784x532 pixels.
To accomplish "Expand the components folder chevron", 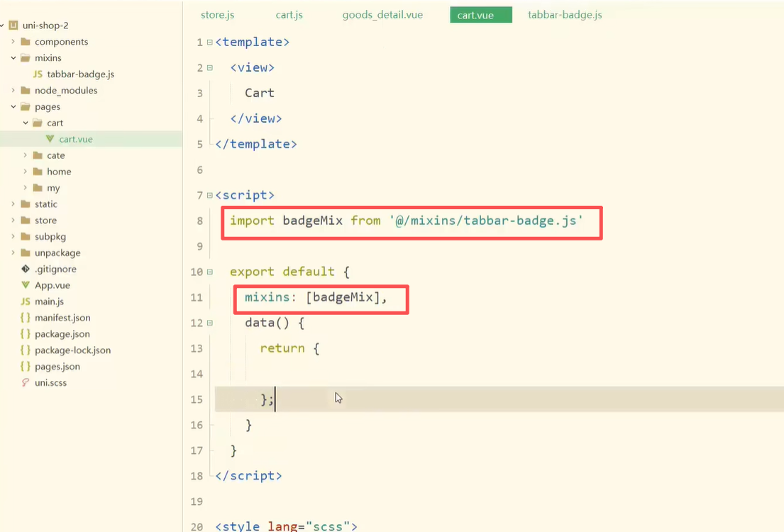I will point(13,42).
